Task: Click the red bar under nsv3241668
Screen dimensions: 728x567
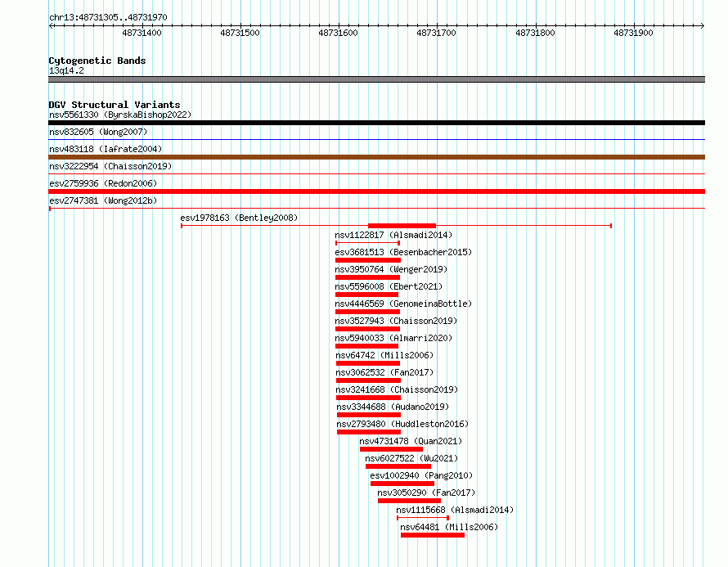Action: pyautogui.click(x=368, y=398)
